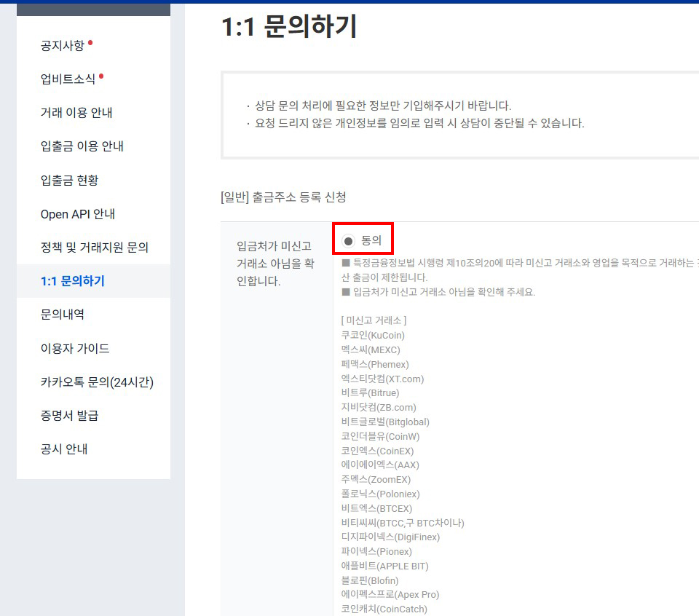Image resolution: width=699 pixels, height=616 pixels.
Task: Click the 입금처가 미신고 거래소 field label
Action: coord(275,264)
